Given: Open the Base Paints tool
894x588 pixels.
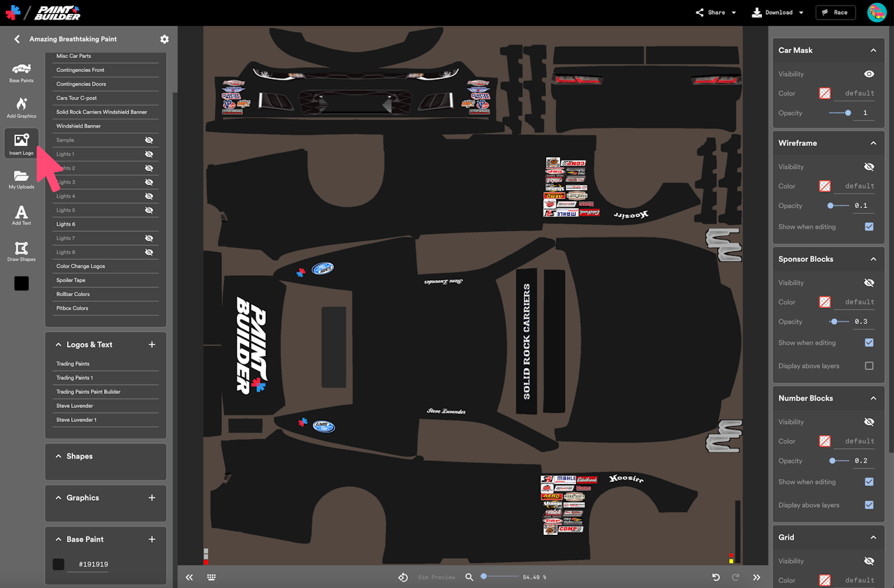Looking at the screenshot, I should 21,72.
